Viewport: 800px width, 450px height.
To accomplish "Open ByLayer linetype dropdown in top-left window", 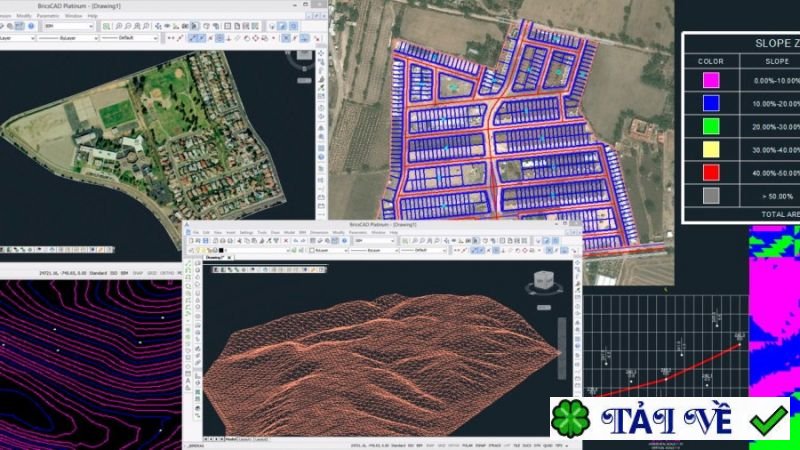I will [67, 38].
